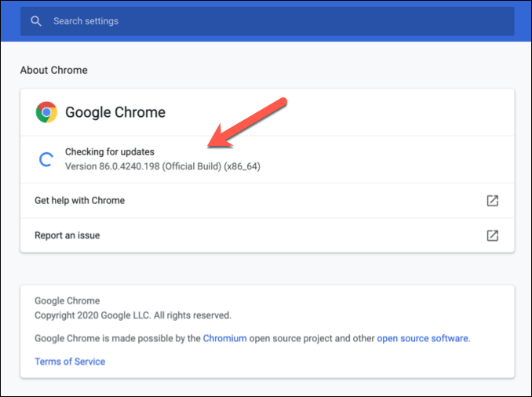Click the Checking for updates status text
Viewport: 532px width, 397px height.
[x=110, y=151]
